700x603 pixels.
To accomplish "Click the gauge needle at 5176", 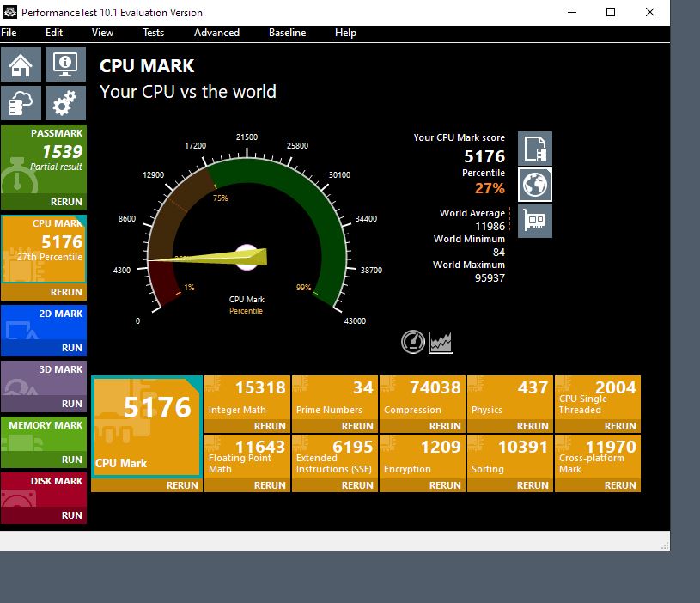I will pos(208,258).
